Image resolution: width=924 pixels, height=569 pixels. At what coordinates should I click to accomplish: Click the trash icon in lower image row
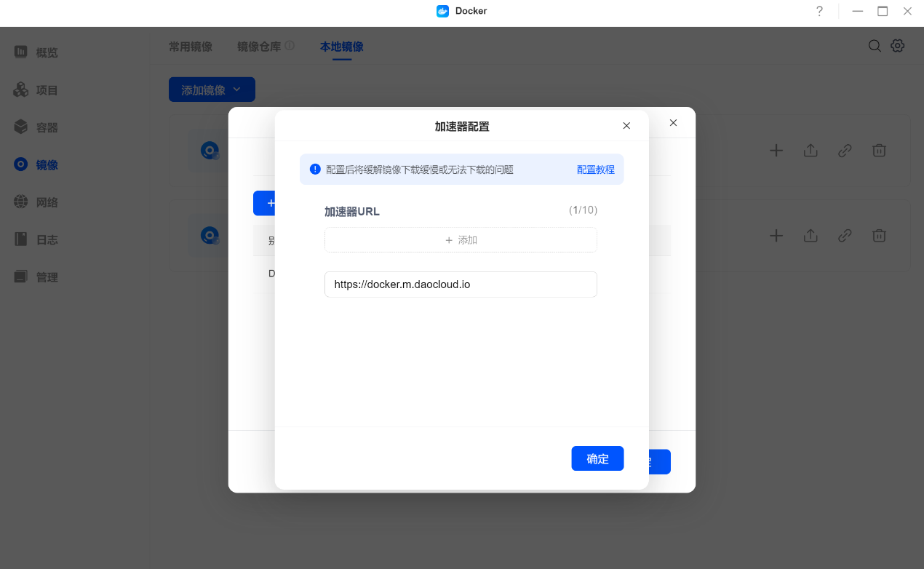(x=879, y=235)
